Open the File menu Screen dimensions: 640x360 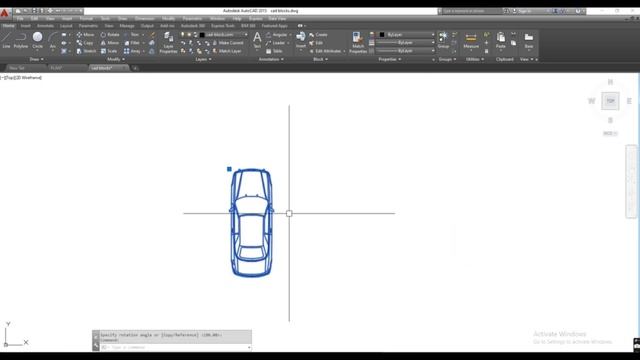click(x=20, y=19)
